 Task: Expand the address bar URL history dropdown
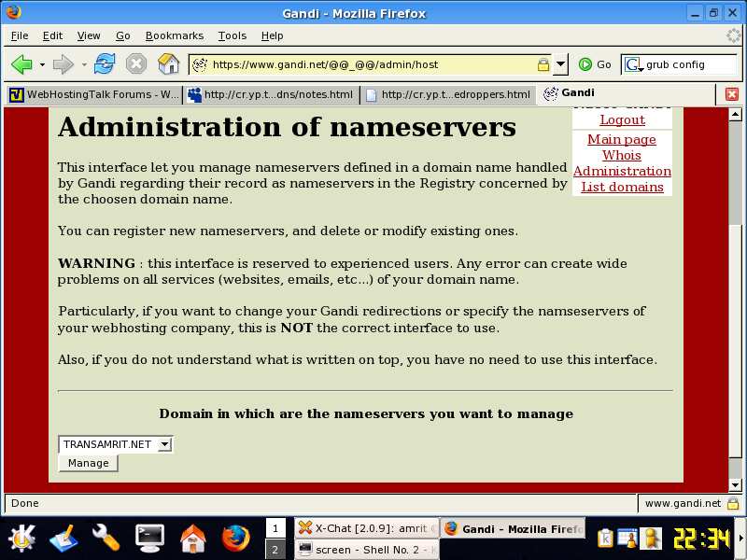pyautogui.click(x=561, y=64)
